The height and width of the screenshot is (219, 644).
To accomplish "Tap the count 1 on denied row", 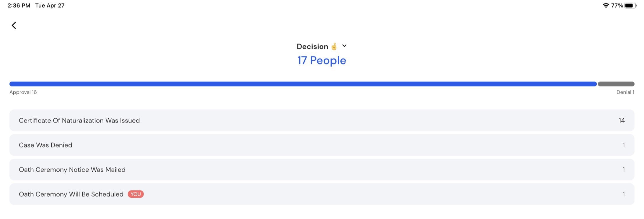I will pos(624,145).
